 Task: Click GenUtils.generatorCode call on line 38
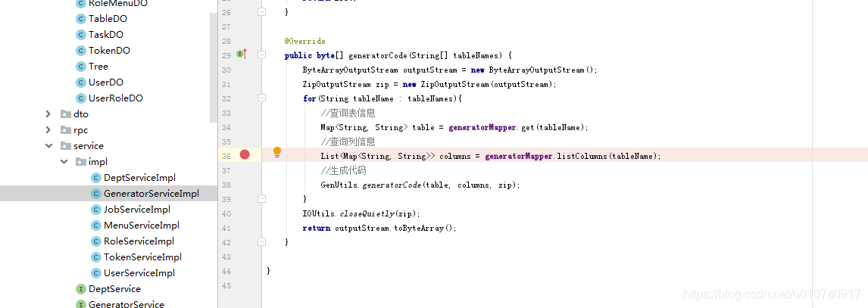[x=420, y=185]
